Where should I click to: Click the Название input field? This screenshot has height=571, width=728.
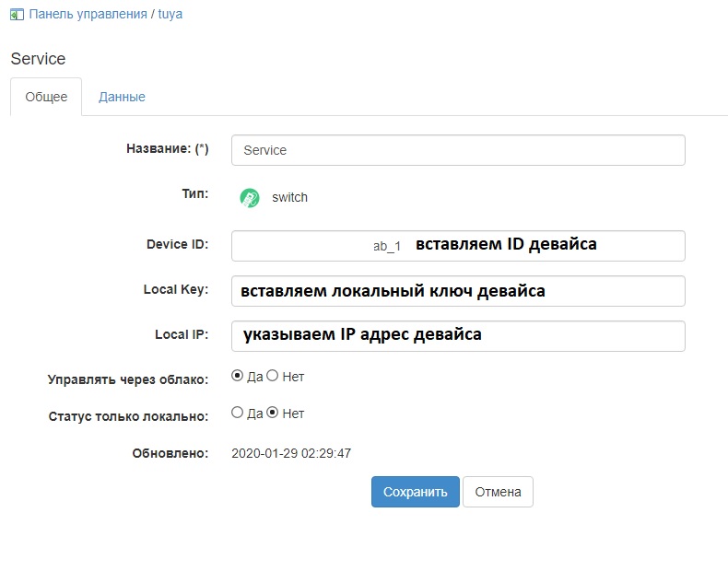[x=458, y=150]
